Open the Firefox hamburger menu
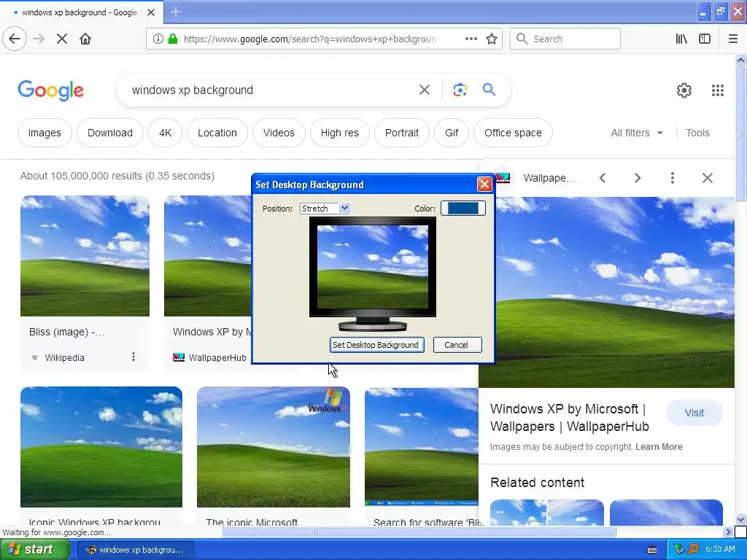 pos(732,39)
